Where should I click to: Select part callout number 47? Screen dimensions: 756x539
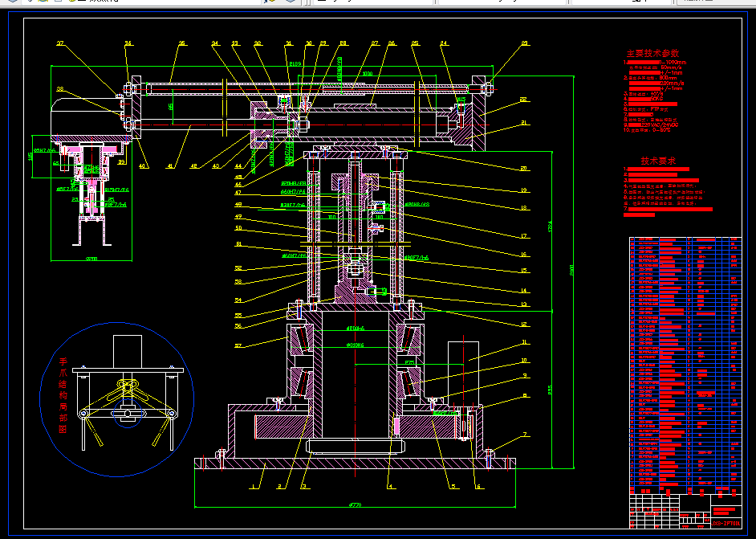tap(238, 193)
